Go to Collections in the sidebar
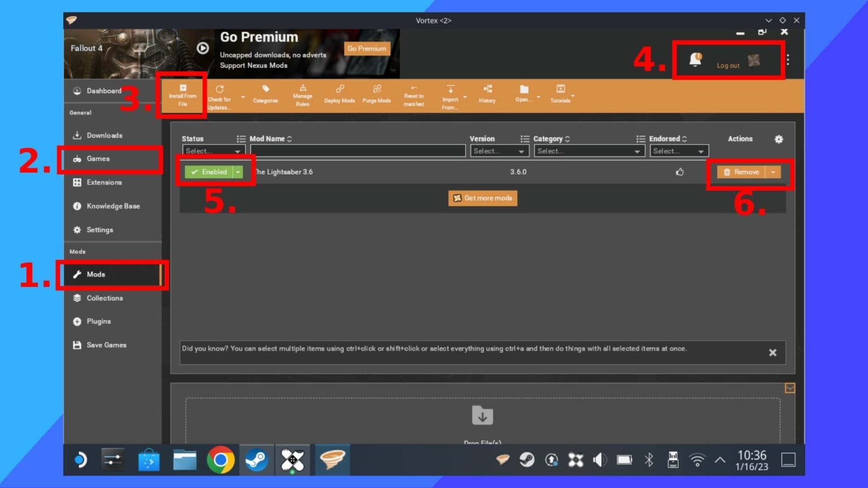Viewport: 868px width, 488px height. click(105, 298)
